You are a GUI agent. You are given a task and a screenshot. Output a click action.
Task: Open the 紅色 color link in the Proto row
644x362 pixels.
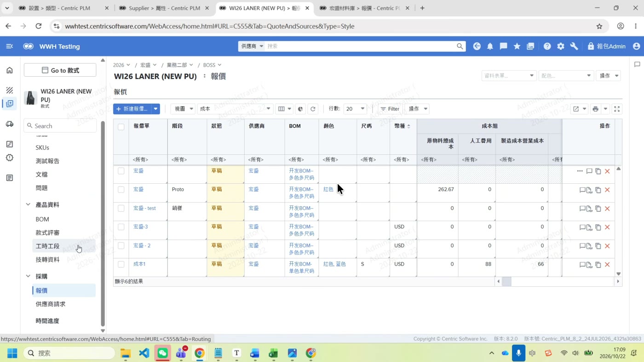[328, 189]
